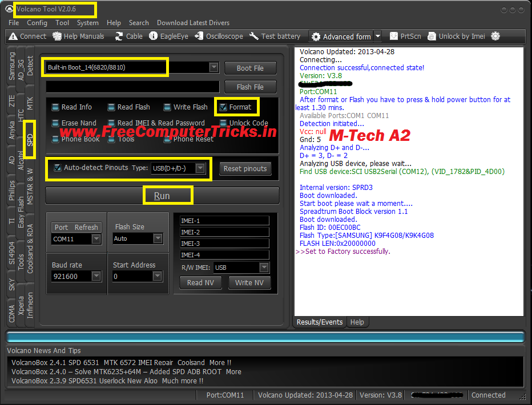The height and width of the screenshot is (405, 532).
Task: Toggle Auto-detect Pinouts checkbox
Action: 57,168
